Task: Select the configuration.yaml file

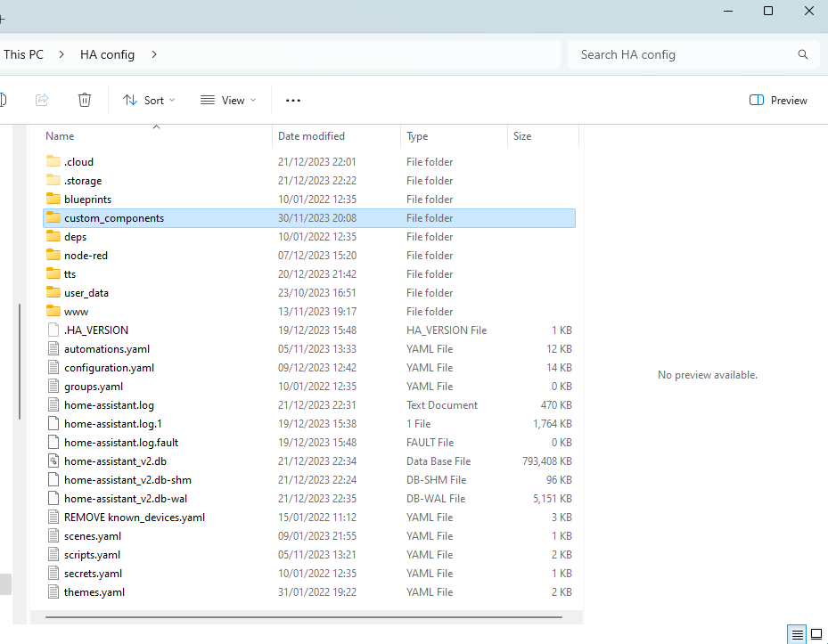Action: pyautogui.click(x=109, y=367)
